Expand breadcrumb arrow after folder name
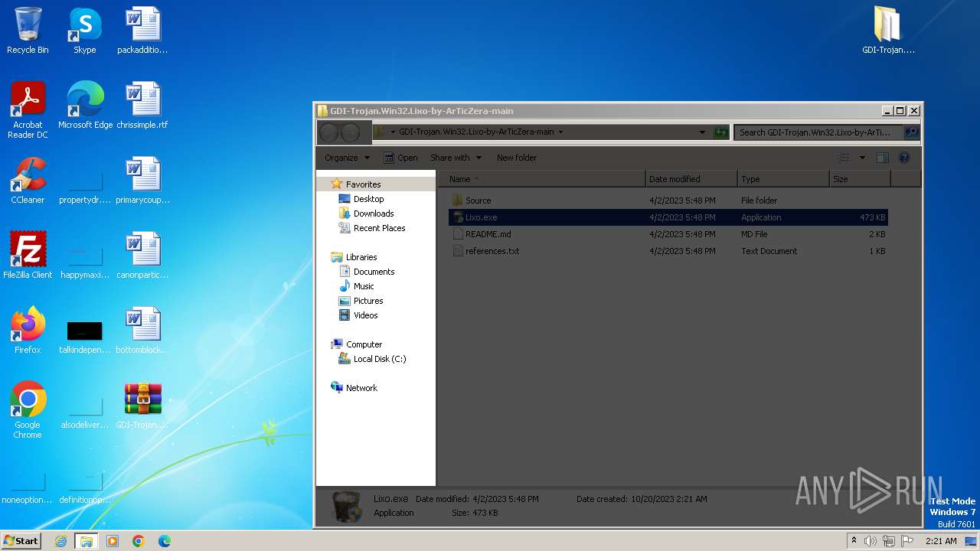This screenshot has width=980, height=551. click(x=560, y=132)
